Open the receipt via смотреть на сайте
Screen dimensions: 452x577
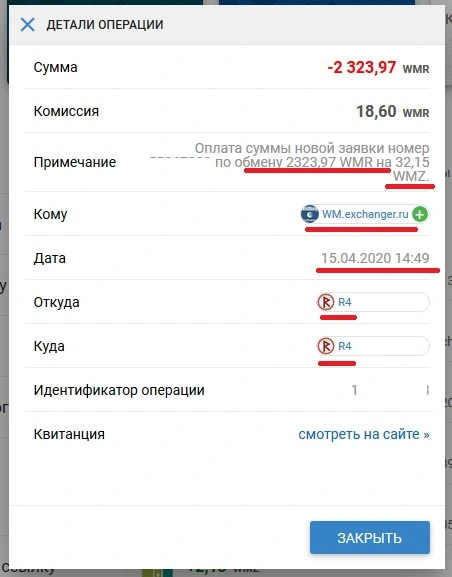(364, 434)
